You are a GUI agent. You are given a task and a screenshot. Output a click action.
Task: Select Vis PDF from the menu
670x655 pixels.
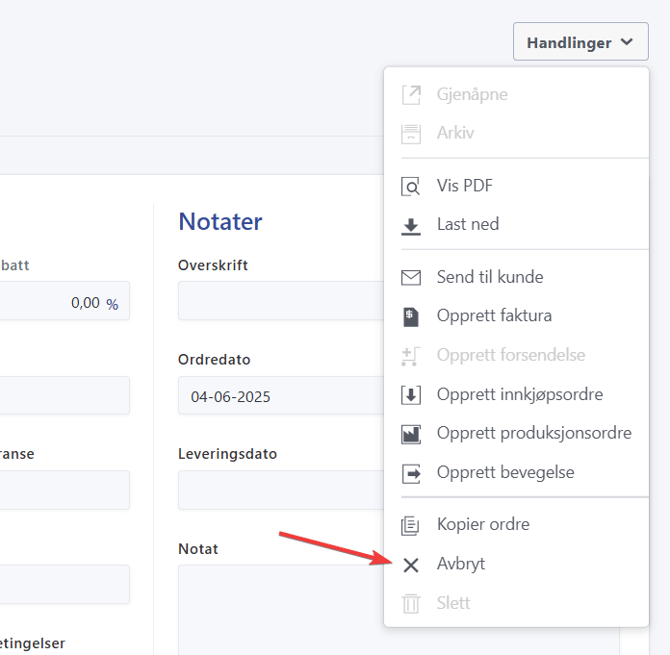[465, 186]
